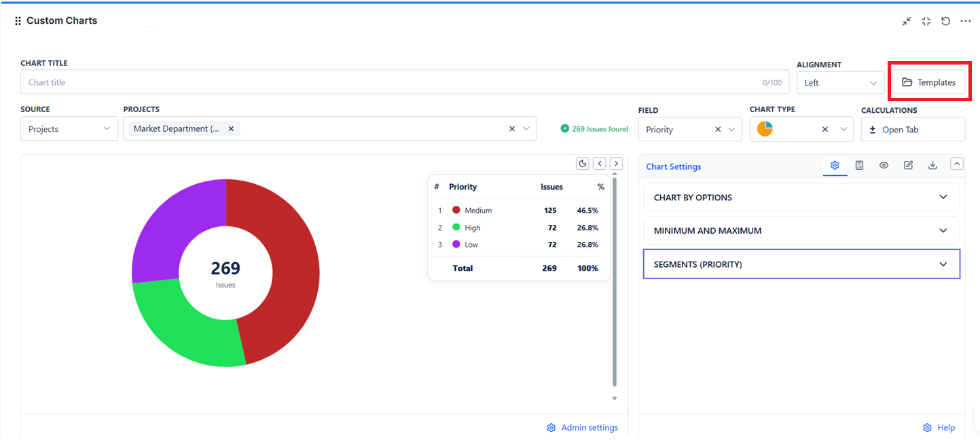The width and height of the screenshot is (980, 447).
Task: Click the chart area vertical scrollbar
Action: pyautogui.click(x=615, y=282)
